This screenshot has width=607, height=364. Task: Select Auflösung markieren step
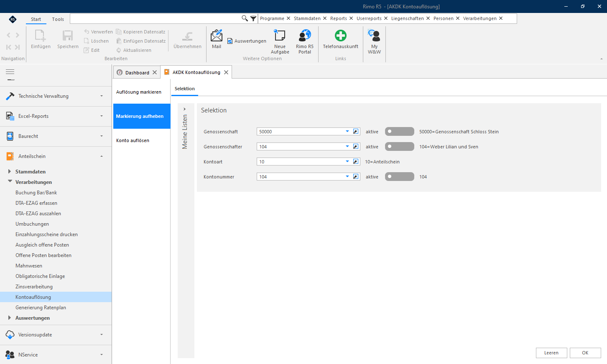point(141,92)
